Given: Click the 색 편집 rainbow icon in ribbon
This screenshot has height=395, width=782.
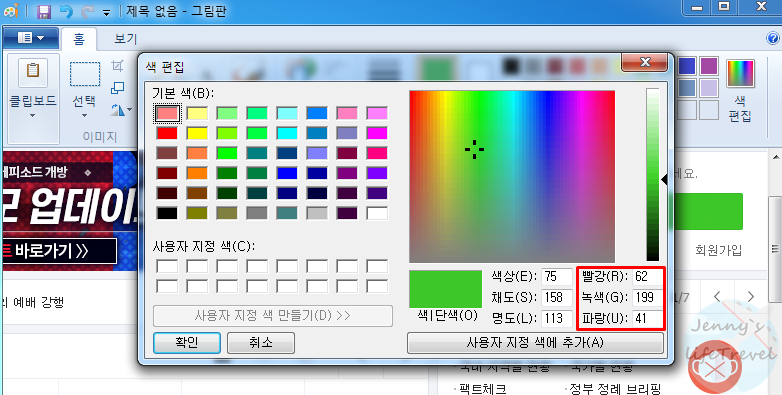Looking at the screenshot, I should pyautogui.click(x=740, y=73).
